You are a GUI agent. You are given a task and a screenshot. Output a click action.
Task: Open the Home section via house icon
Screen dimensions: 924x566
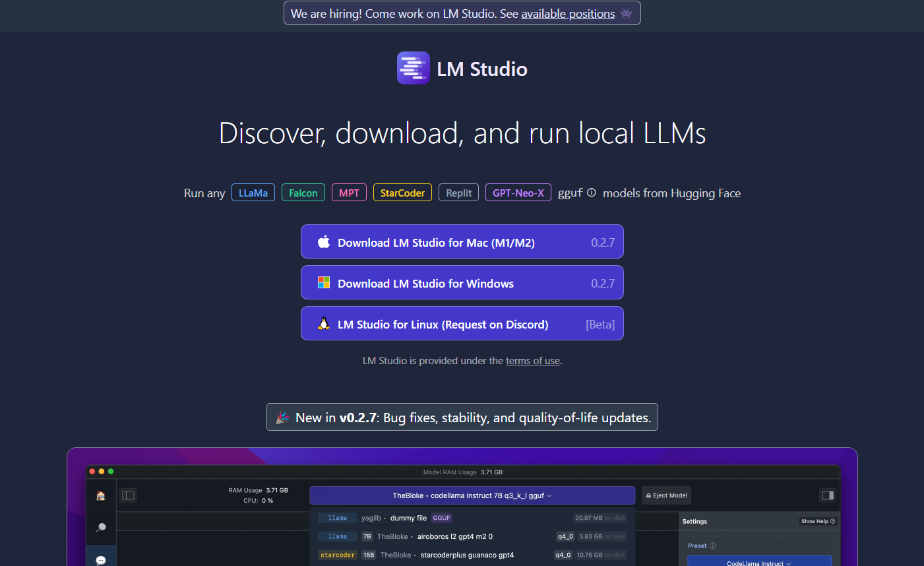click(101, 495)
